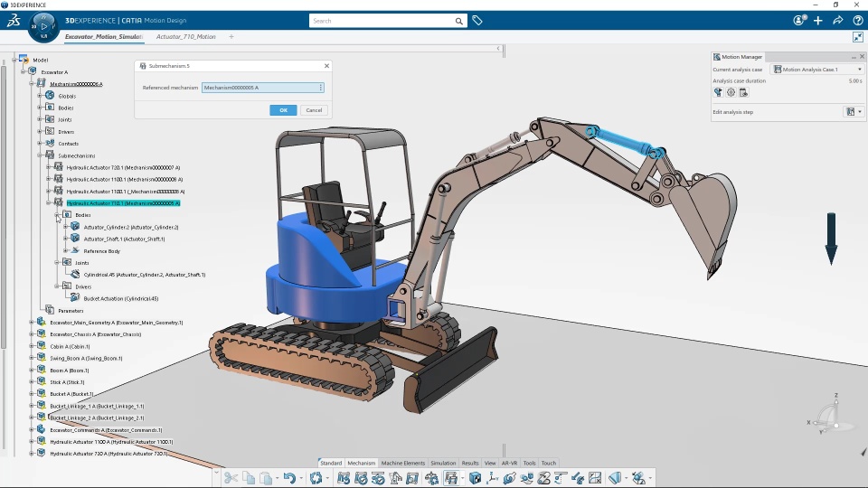
Task: Click the search magnifier icon
Action: (x=459, y=21)
